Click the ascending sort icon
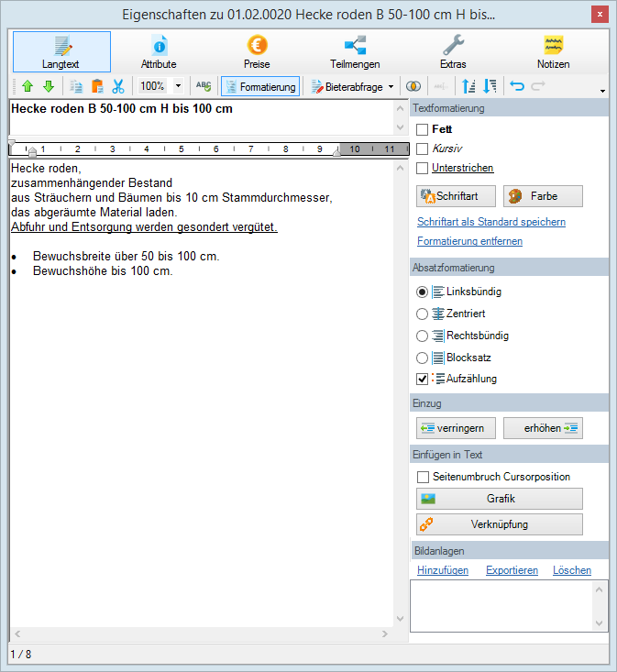617x672 pixels. pyautogui.click(x=468, y=86)
